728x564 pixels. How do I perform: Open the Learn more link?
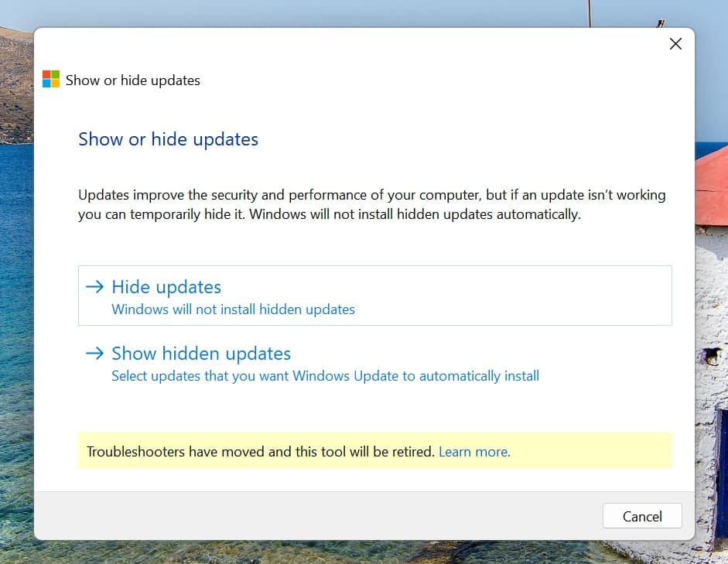474,452
